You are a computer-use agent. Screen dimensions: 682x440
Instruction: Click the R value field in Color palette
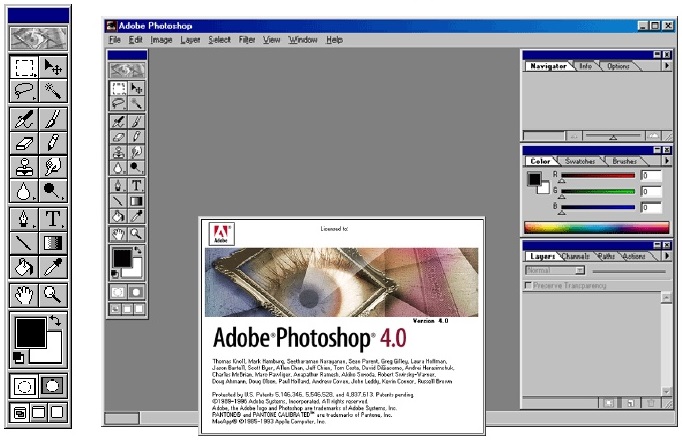(651, 176)
